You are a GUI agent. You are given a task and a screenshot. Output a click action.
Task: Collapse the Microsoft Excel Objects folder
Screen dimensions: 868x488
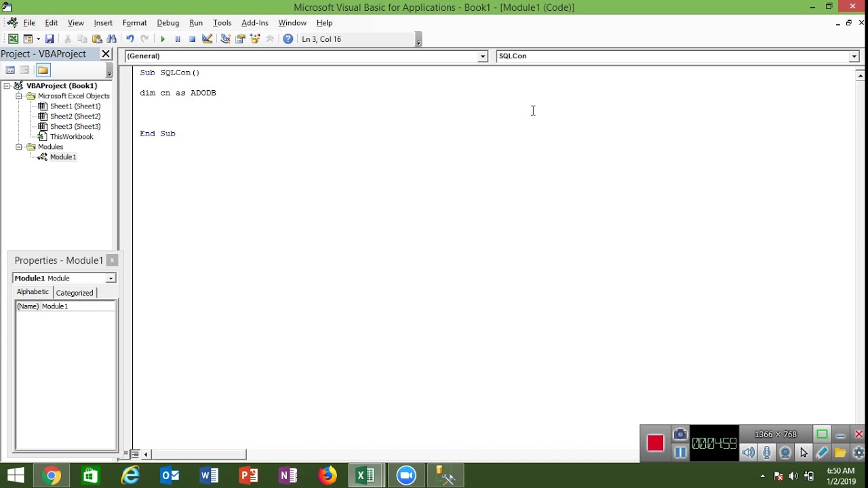[19, 96]
